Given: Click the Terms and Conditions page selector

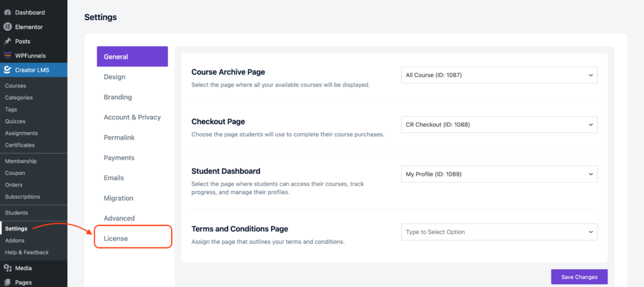Looking at the screenshot, I should pos(499,232).
